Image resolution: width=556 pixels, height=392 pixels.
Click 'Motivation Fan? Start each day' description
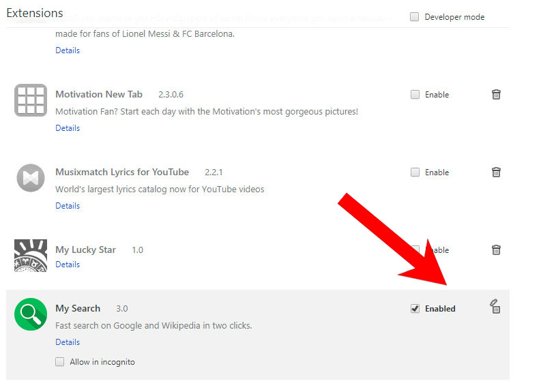207,112
